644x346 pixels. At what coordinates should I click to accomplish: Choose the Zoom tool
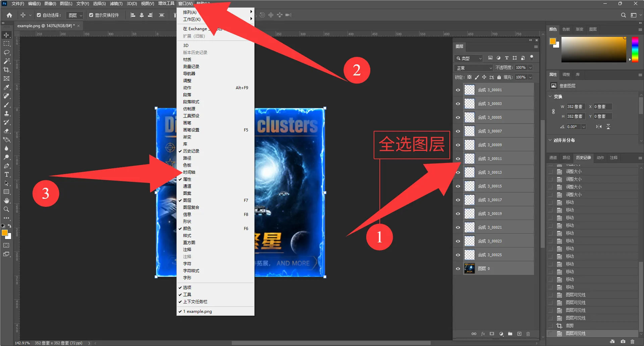[x=6, y=209]
